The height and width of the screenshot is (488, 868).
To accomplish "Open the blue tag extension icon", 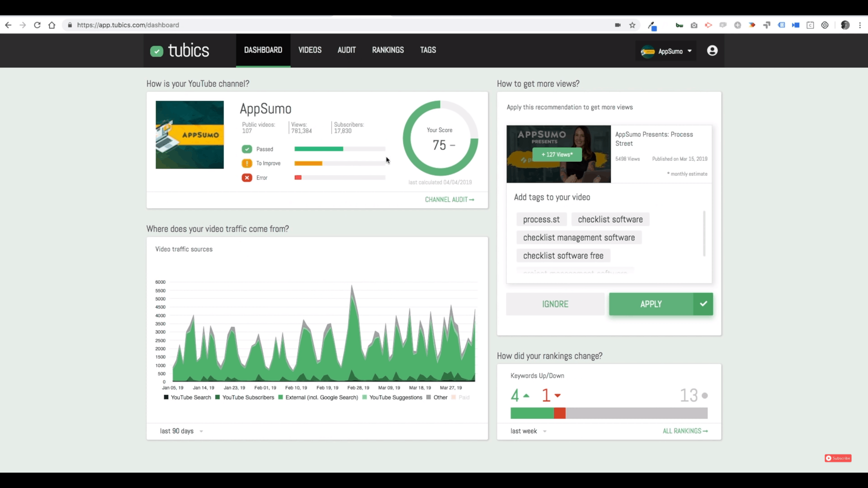I will click(781, 25).
